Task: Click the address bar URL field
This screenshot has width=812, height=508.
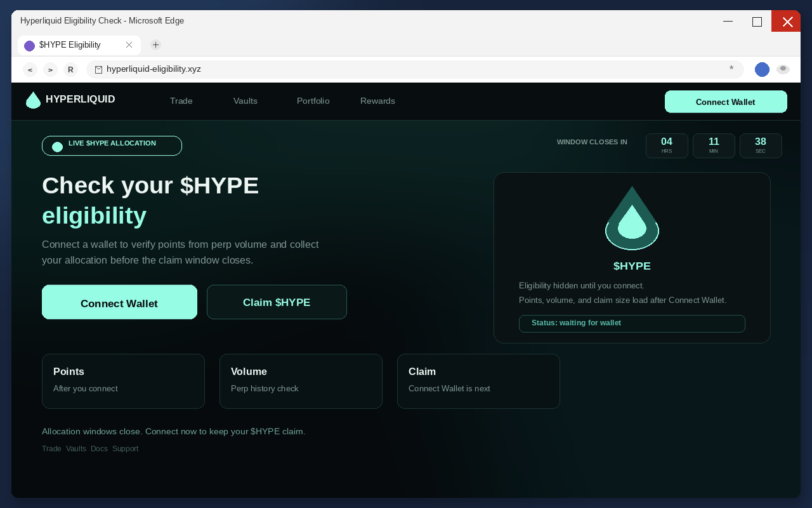Action: tap(415, 69)
